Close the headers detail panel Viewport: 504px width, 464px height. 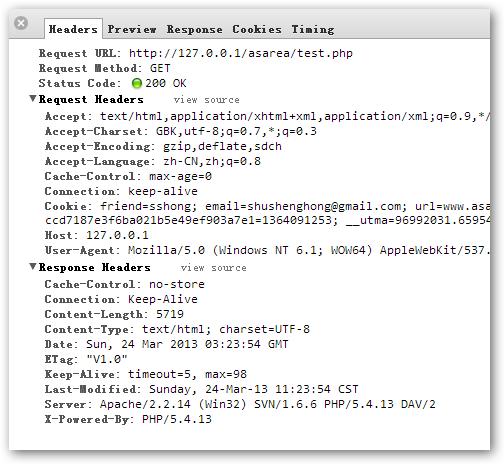(x=21, y=23)
